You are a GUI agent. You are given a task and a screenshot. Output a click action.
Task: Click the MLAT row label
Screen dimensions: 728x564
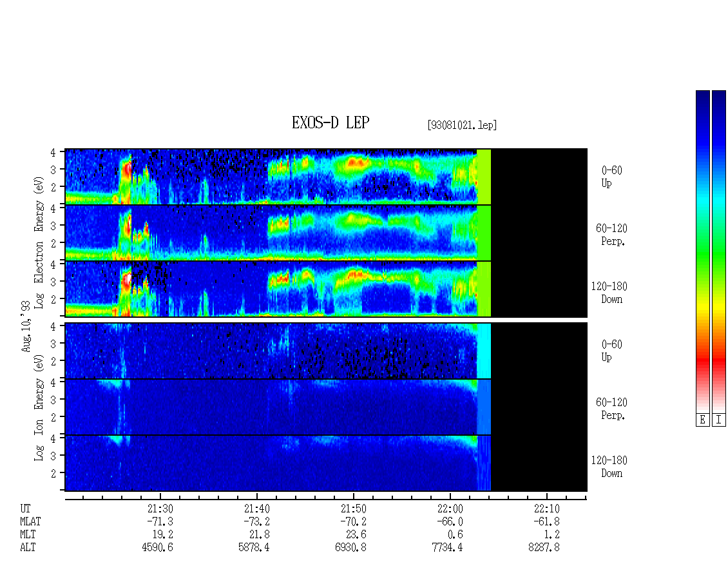click(x=30, y=521)
